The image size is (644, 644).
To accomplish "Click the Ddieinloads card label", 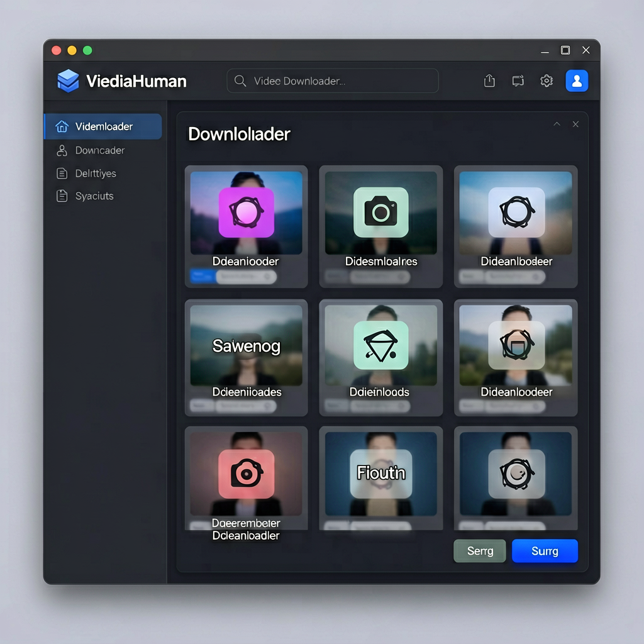I will coord(379,392).
